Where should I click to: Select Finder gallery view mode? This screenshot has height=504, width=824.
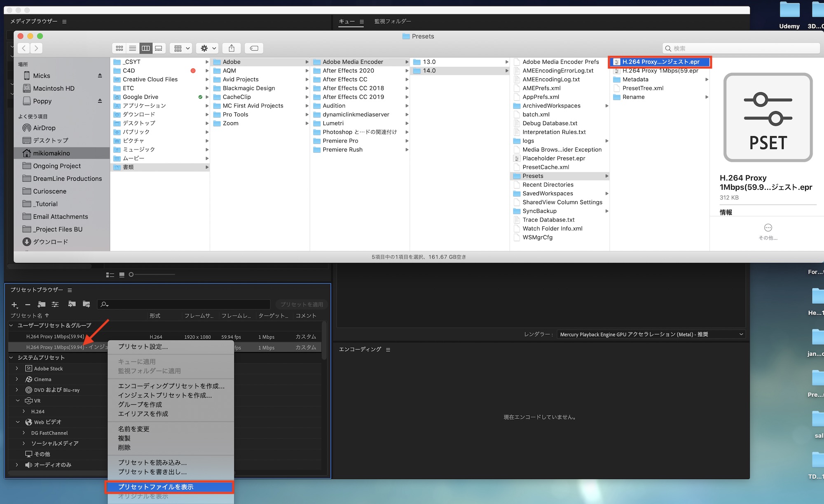(159, 48)
